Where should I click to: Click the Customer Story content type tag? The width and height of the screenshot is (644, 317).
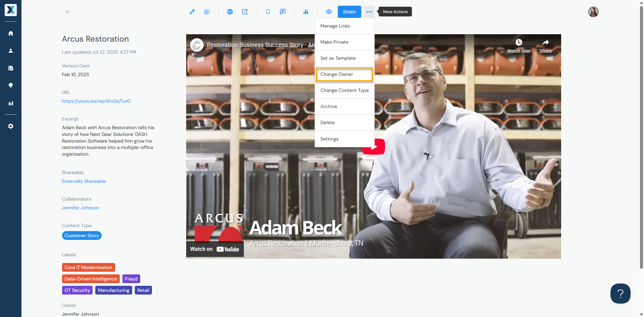click(x=82, y=235)
